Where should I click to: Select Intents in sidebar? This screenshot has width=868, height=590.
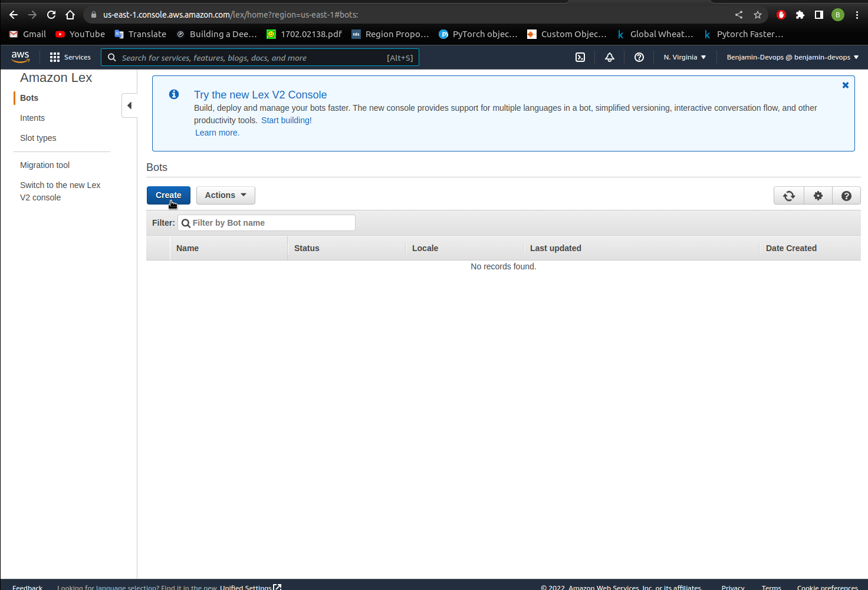(32, 118)
